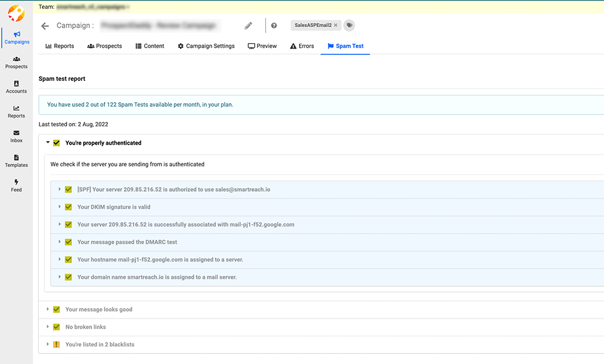604x364 pixels.
Task: Click warning icon beside blacklists row
Action: (57, 345)
